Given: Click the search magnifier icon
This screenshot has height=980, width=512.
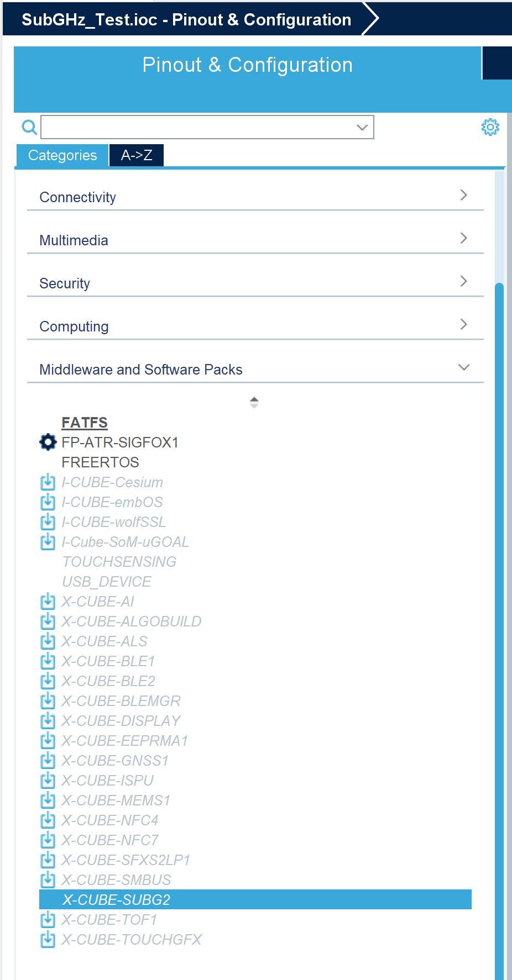Looking at the screenshot, I should pos(29,127).
